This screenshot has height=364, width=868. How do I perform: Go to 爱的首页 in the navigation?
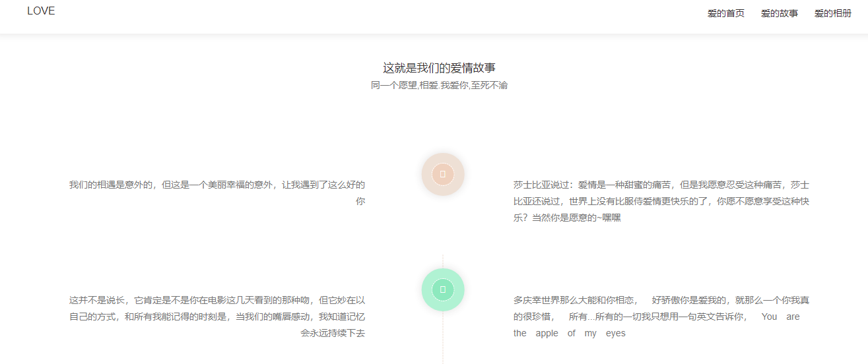click(x=725, y=14)
